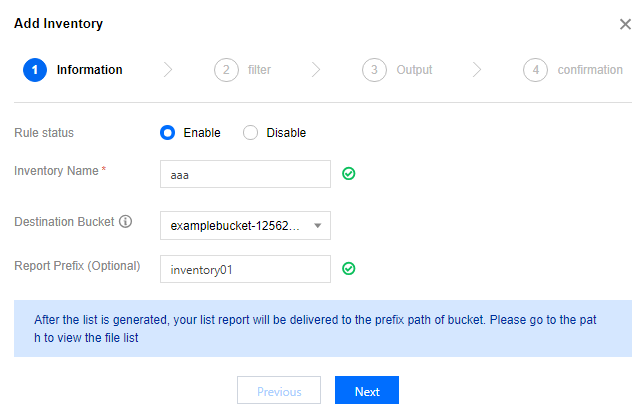This screenshot has width=643, height=412.
Task: Go to the Output step label
Action: 414,70
